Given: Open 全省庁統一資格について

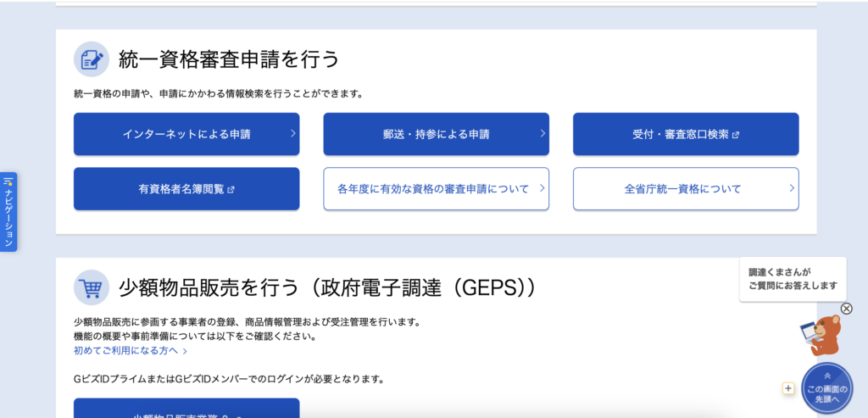Looking at the screenshot, I should 686,189.
